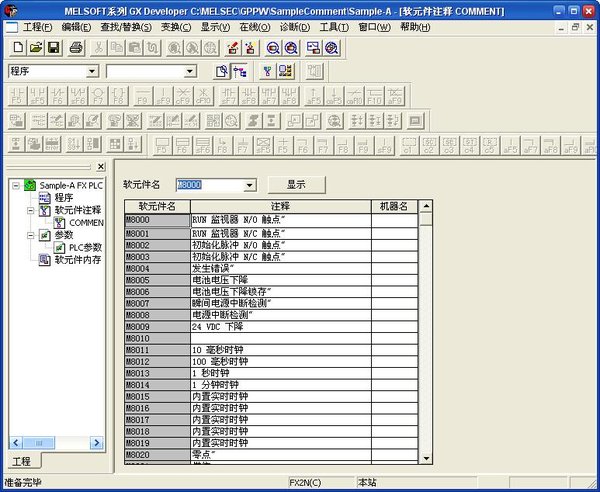
Task: Collapse the 参数 tree node
Action: [31, 235]
